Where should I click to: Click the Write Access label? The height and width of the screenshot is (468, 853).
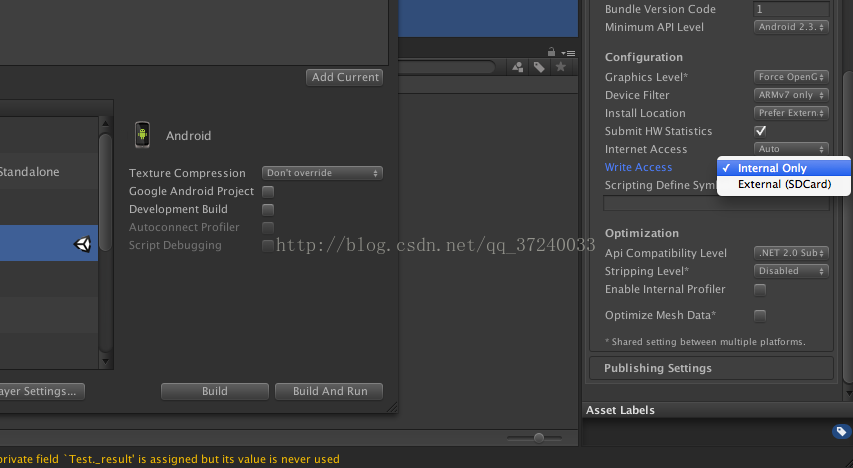click(638, 167)
